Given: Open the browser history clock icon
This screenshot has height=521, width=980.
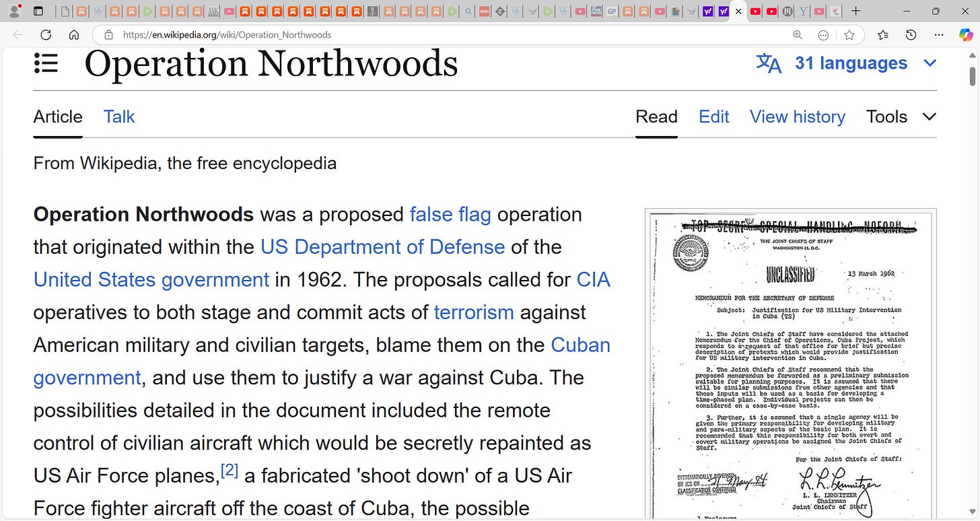Looking at the screenshot, I should coord(911,35).
